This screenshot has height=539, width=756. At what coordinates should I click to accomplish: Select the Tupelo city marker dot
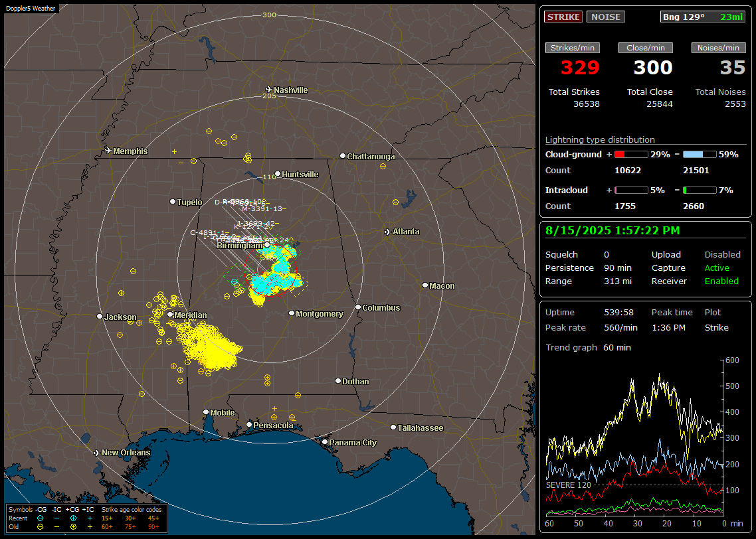coord(173,201)
